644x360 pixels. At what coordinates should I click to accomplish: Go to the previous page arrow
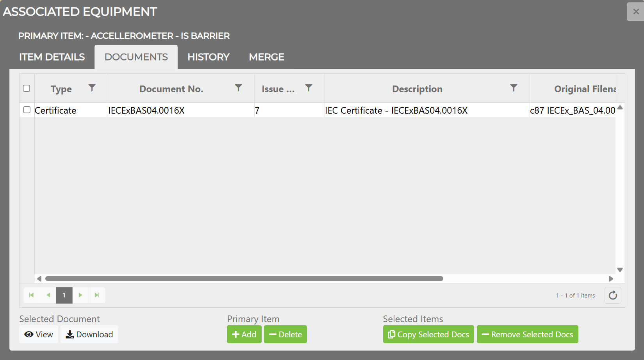click(x=48, y=295)
